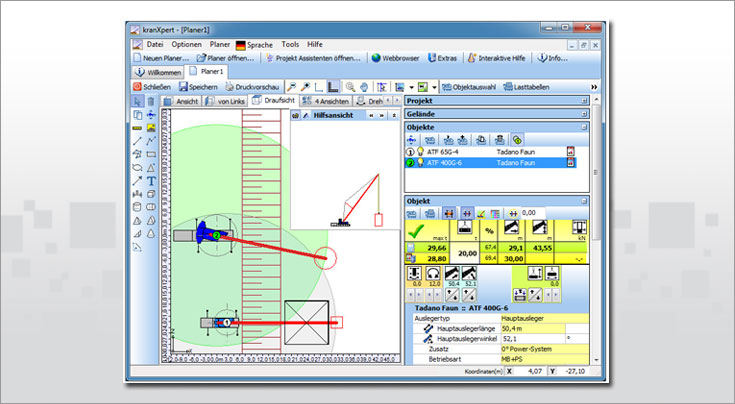Open dropdown arrow beside green layout icon

click(x=434, y=87)
